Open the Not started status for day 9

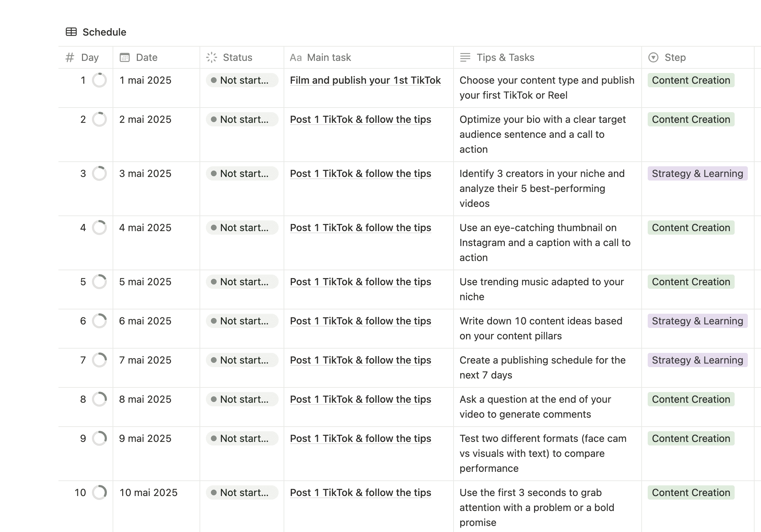[242, 438]
